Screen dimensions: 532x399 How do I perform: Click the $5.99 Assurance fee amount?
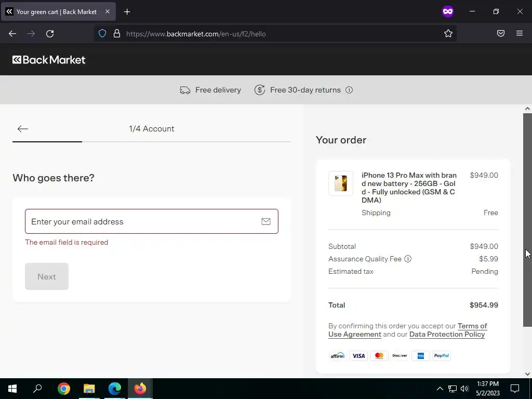point(488,259)
